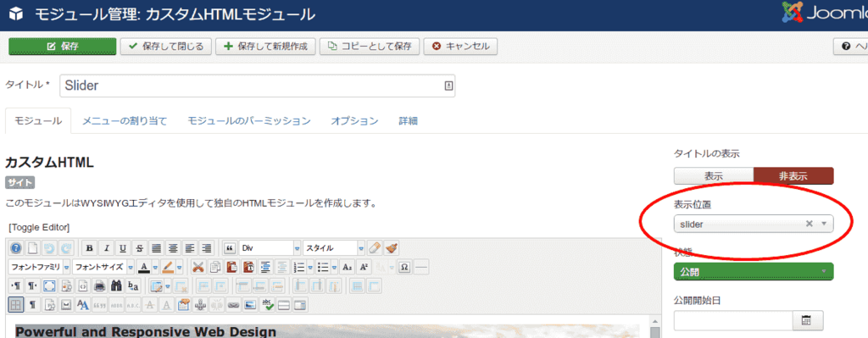Open メニューの割り当て tab
This screenshot has width=868, height=338.
pos(125,120)
